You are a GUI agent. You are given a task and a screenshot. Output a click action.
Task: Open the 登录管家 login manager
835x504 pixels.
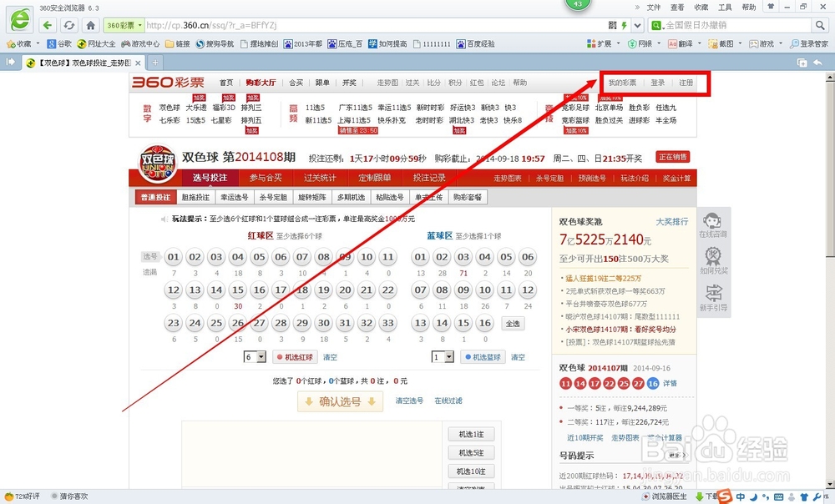pos(809,43)
